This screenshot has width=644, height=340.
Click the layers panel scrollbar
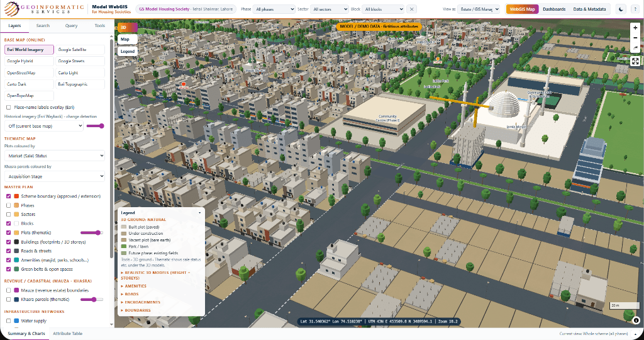pyautogui.click(x=112, y=148)
